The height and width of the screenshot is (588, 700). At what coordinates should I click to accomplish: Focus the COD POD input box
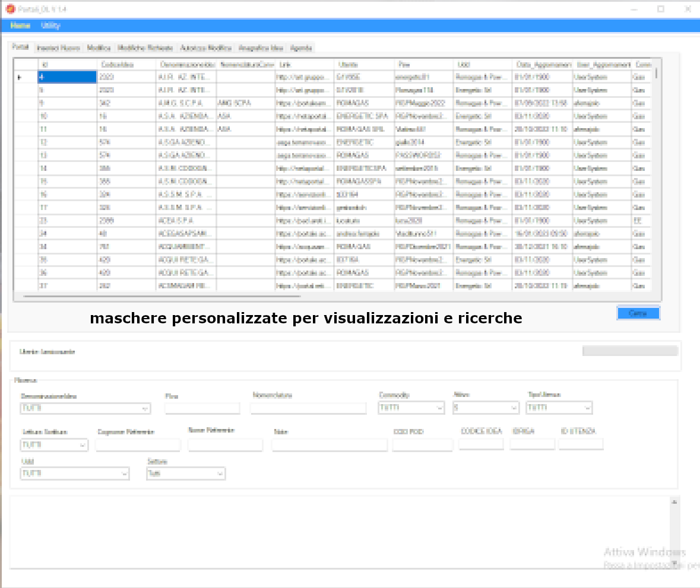click(x=422, y=444)
